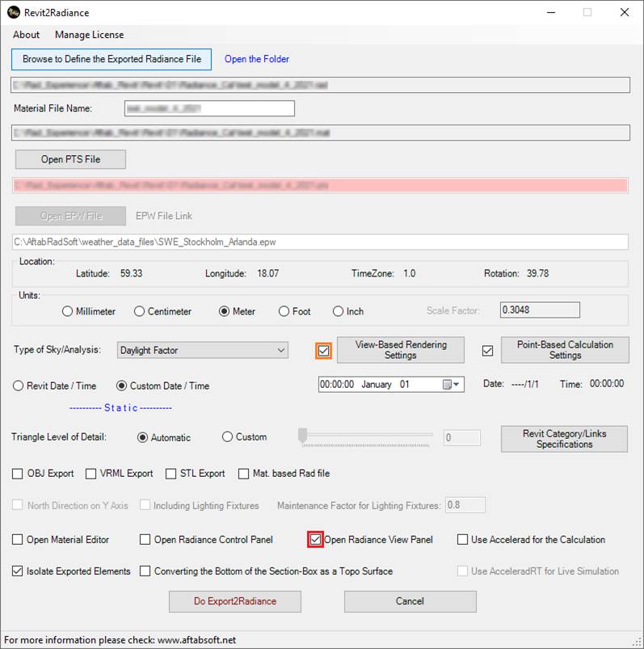Click the exported Radiance file path field
Viewport: 644px width, 649px height.
[320, 85]
